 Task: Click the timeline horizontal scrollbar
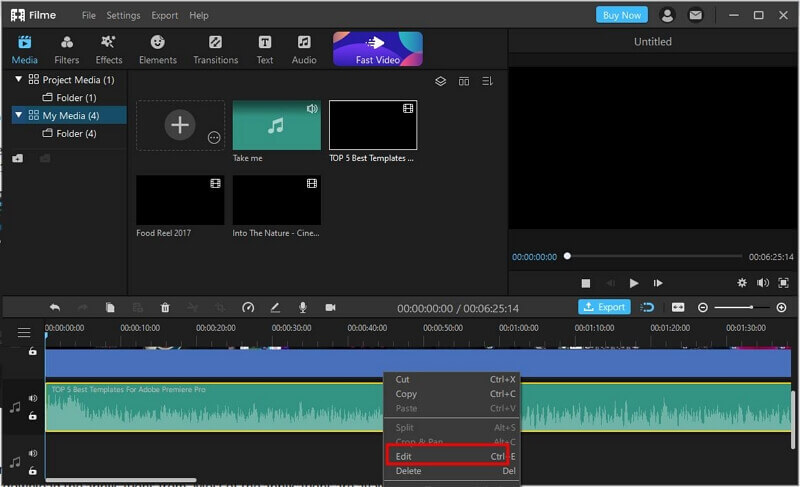[x=121, y=480]
